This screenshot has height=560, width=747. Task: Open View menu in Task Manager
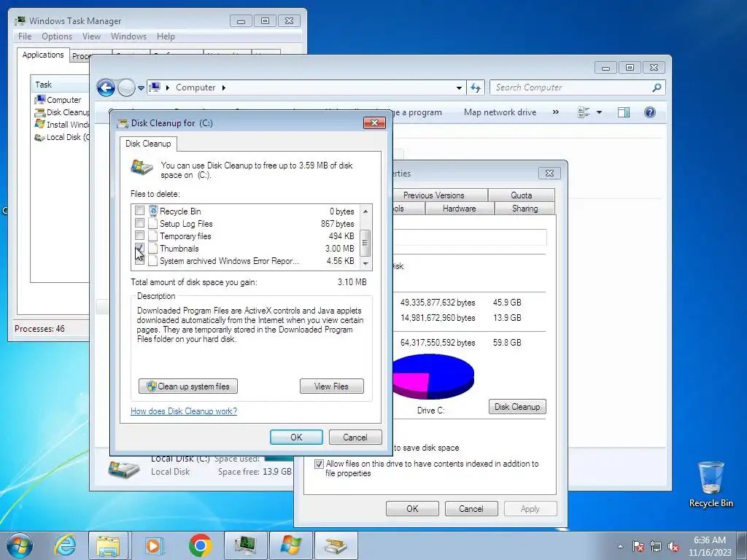coord(91,36)
